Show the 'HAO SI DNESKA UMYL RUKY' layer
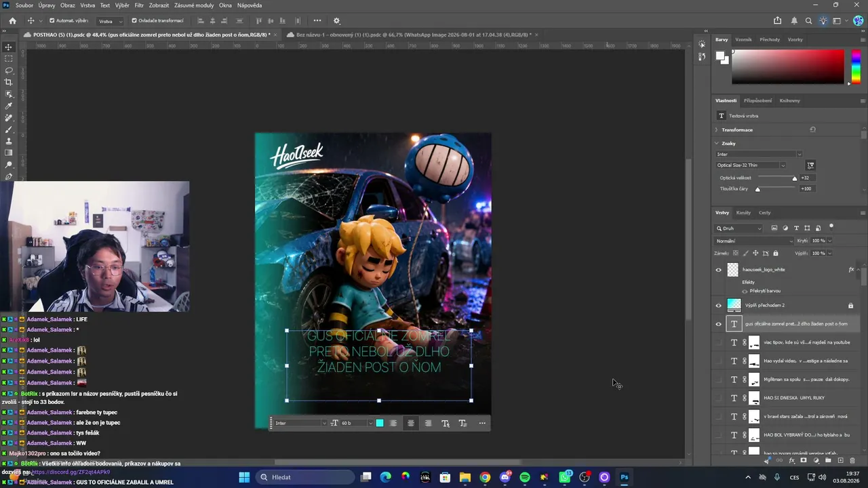This screenshot has width=868, height=488. pyautogui.click(x=719, y=398)
